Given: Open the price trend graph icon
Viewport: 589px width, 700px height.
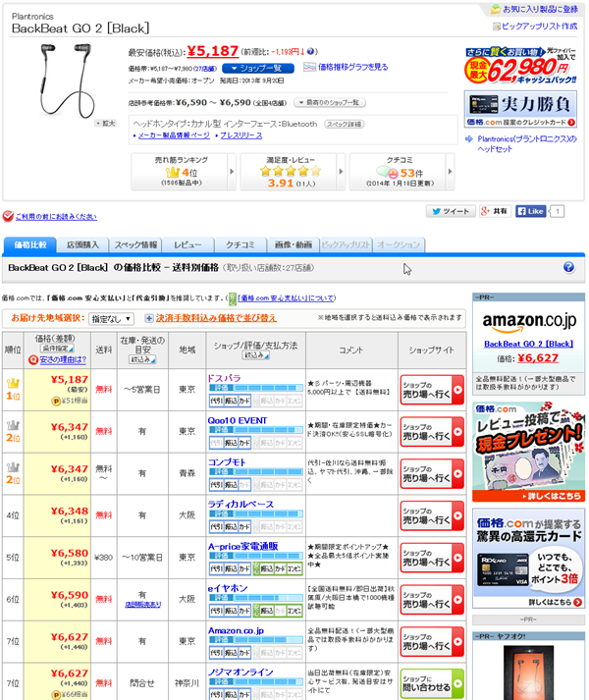Looking at the screenshot, I should [309, 67].
